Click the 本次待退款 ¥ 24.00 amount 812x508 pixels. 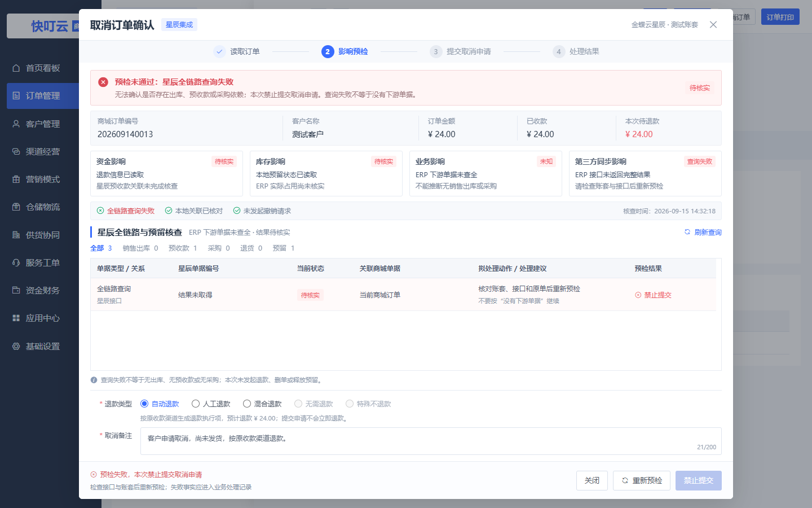tap(639, 134)
